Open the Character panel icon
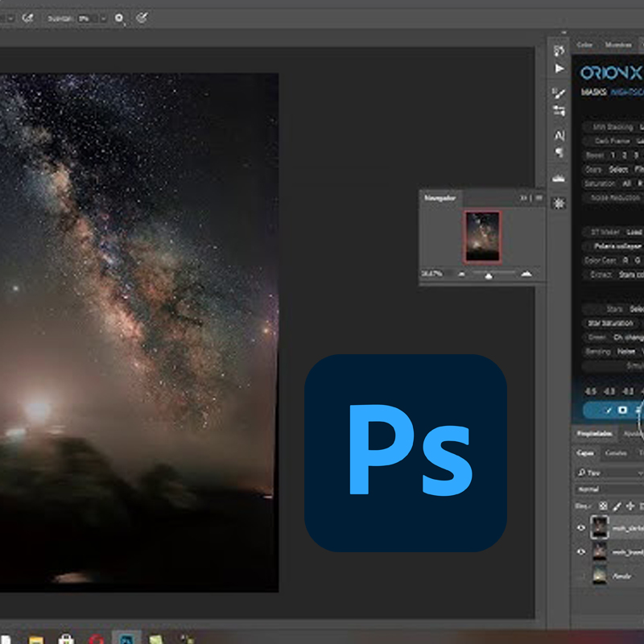Screen dimensions: 644x644 [x=559, y=135]
